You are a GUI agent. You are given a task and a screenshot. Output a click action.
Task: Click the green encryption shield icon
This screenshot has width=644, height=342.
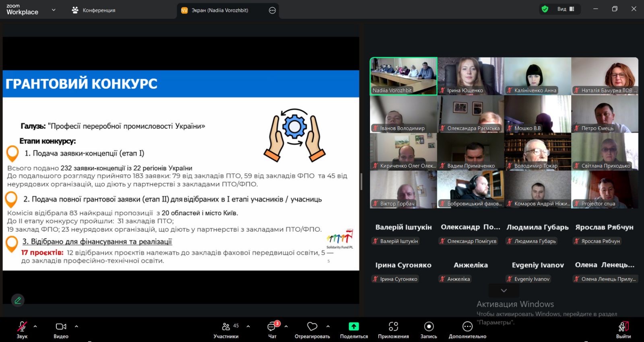545,9
